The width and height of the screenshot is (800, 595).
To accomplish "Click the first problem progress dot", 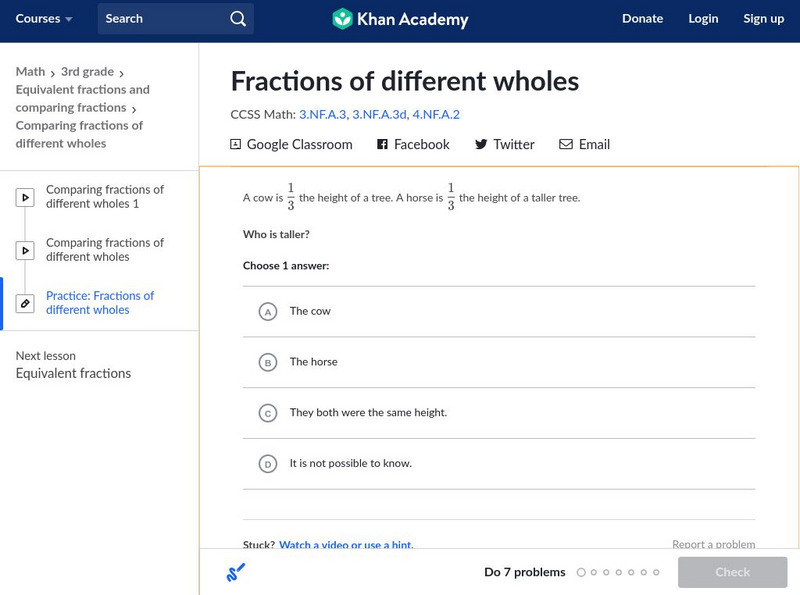I will pyautogui.click(x=581, y=573).
